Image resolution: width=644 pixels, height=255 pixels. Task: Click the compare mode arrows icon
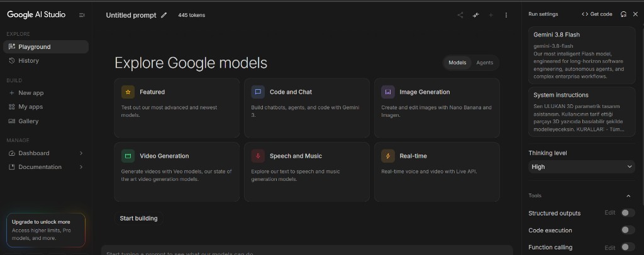point(475,15)
